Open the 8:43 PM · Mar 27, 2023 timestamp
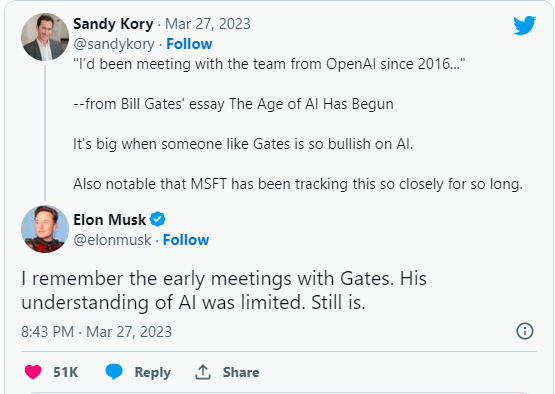 click(97, 332)
